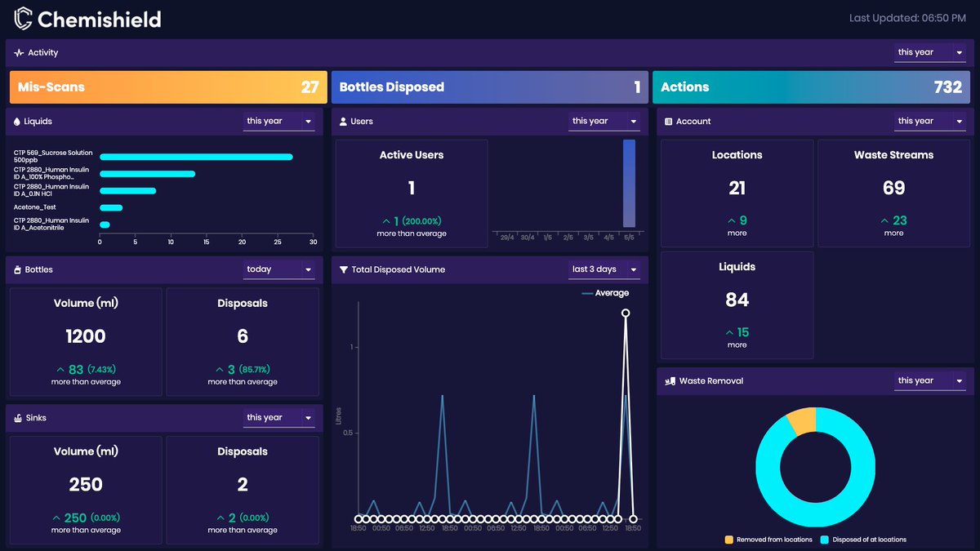Viewport: 980px width, 551px height.
Task: Click the Locations count card
Action: tap(737, 193)
